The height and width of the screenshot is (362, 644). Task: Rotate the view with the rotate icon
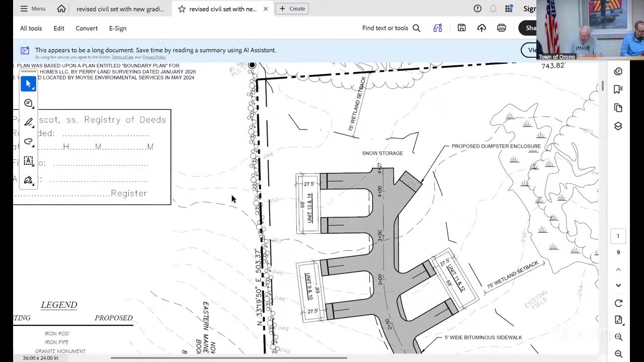[x=618, y=303]
